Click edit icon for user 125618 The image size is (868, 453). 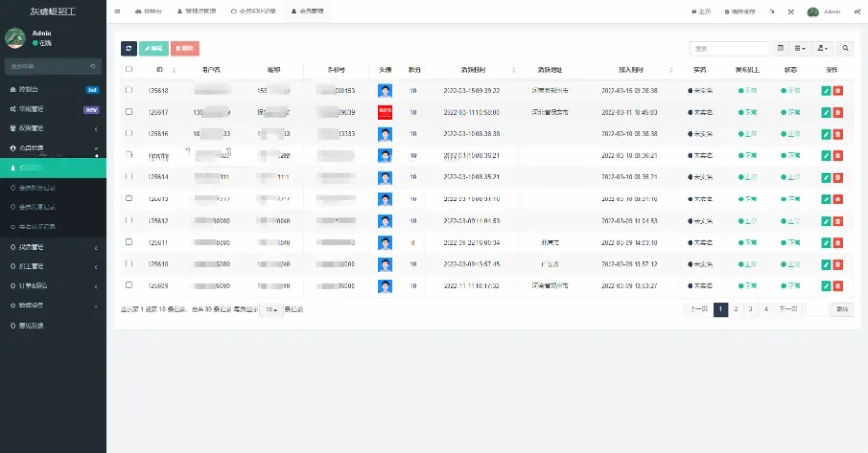pos(826,91)
